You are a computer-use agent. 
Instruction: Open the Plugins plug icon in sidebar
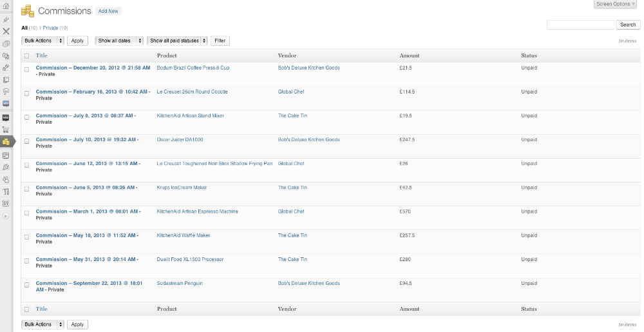6,167
